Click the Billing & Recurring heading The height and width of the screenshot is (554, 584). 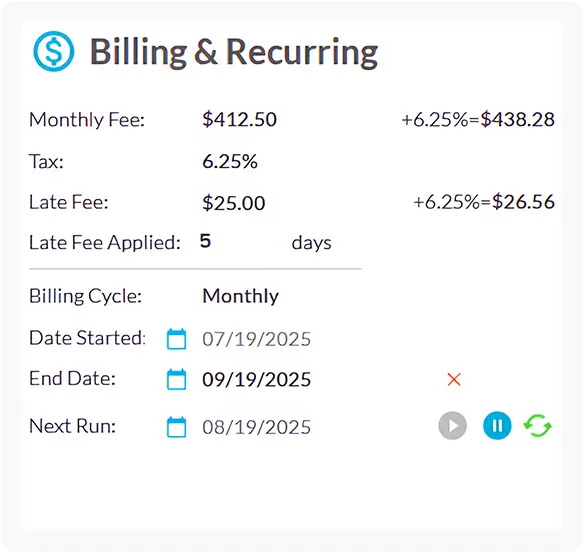(234, 52)
